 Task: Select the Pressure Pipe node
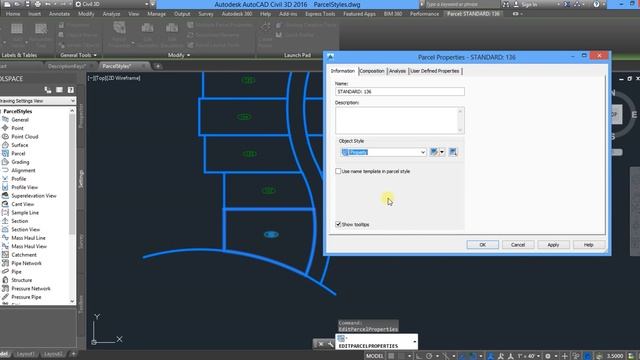click(26, 297)
